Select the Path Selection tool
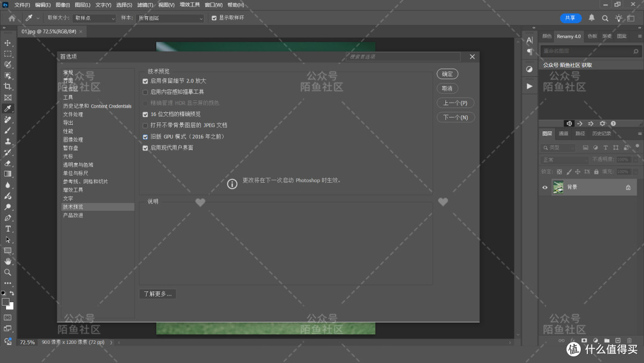The width and height of the screenshot is (644, 363). click(7, 239)
